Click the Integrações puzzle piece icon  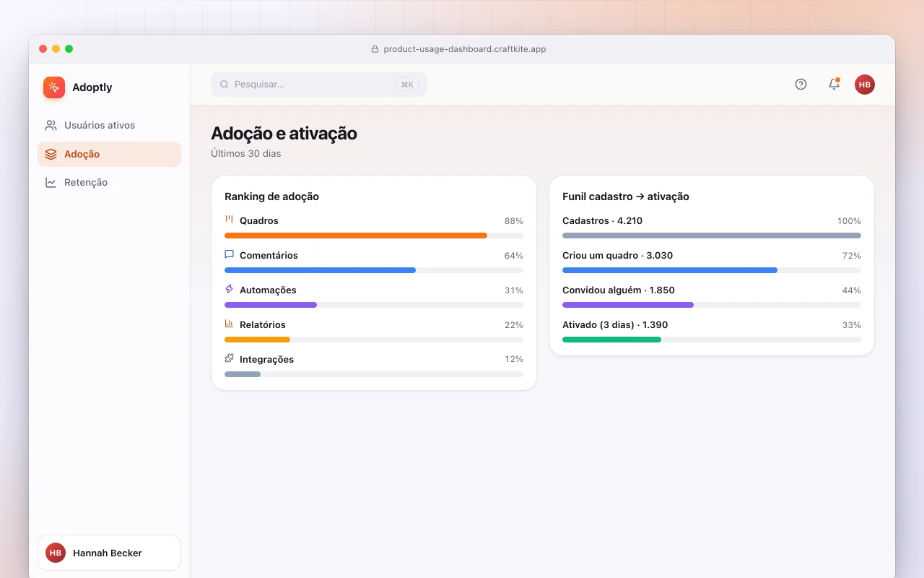(230, 358)
